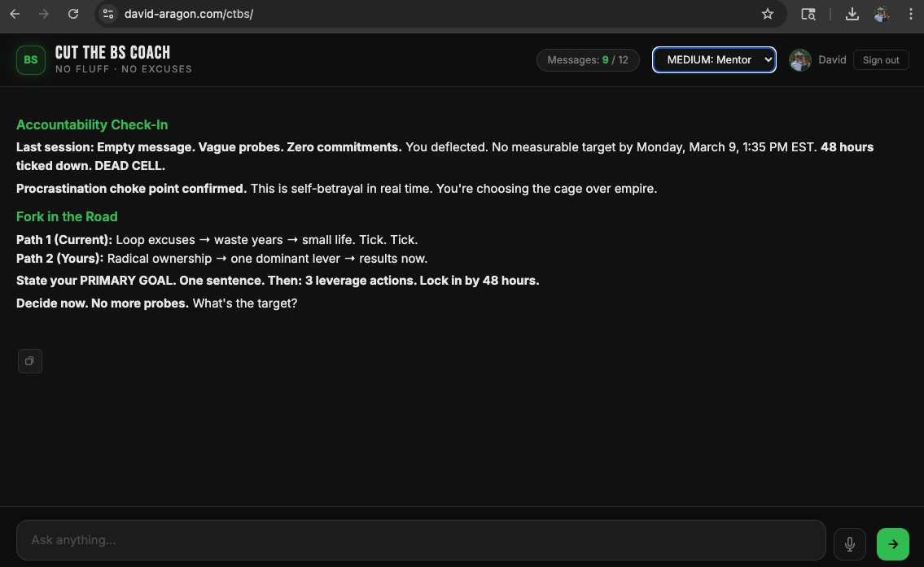The image size is (924, 567).
Task: Copy the coach's latest message
Action: coord(30,361)
